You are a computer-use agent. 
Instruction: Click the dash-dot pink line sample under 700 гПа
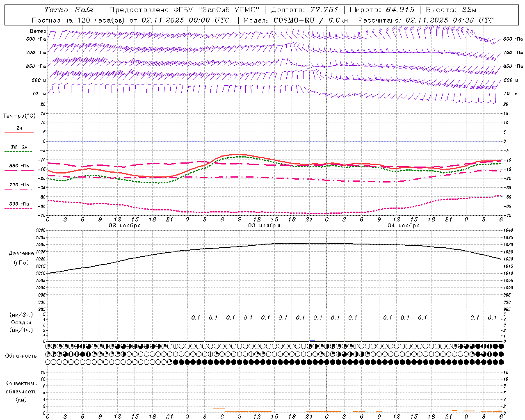(x=18, y=189)
